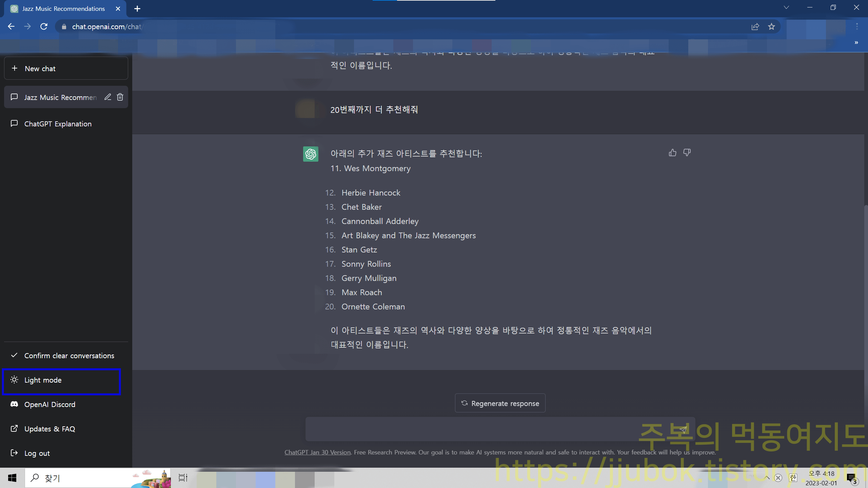The height and width of the screenshot is (488, 868).
Task: Toggle Light mode setting
Action: [x=42, y=380]
